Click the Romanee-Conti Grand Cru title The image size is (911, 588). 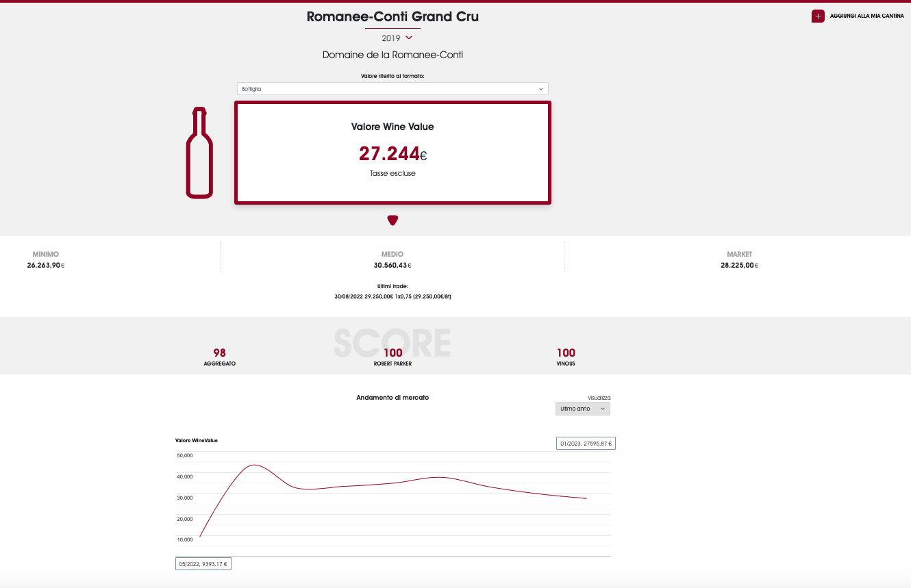(x=392, y=16)
